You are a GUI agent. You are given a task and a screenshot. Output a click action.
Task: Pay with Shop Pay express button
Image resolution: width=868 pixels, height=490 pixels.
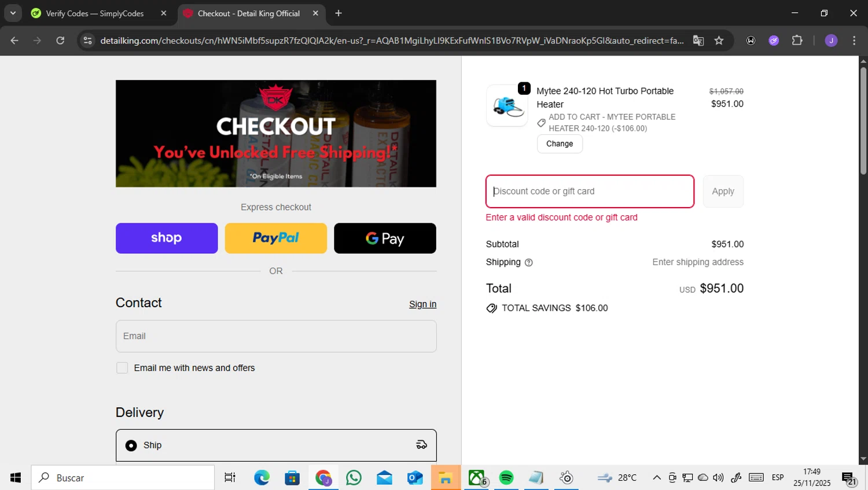(x=167, y=238)
